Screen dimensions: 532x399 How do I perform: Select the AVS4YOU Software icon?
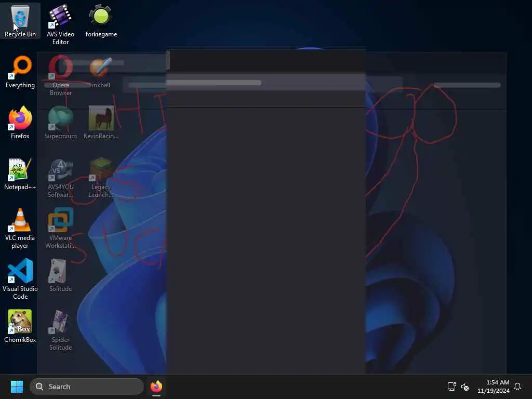click(x=60, y=178)
